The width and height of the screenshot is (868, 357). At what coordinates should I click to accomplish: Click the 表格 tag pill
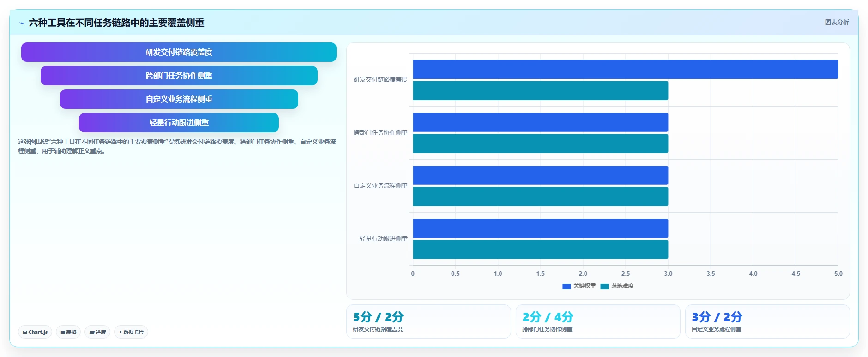pyautogui.click(x=68, y=332)
